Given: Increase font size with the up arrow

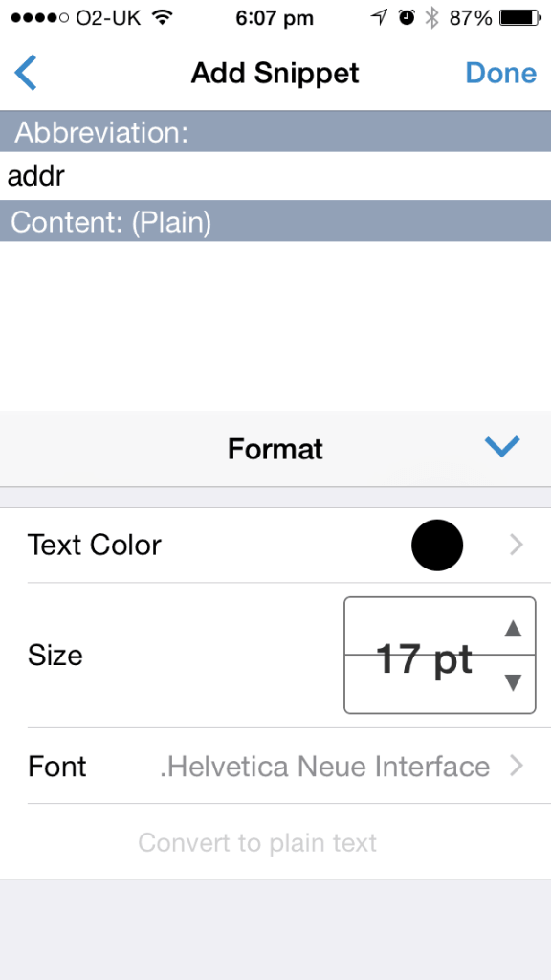Looking at the screenshot, I should coord(514,627).
